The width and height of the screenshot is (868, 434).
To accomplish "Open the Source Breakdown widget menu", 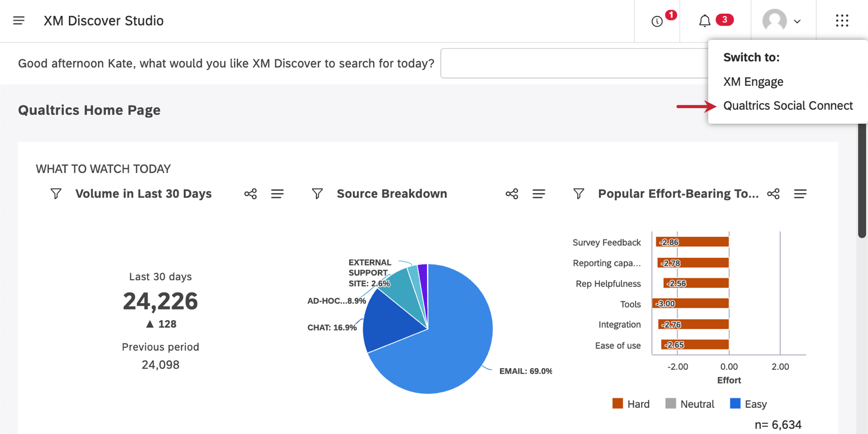I will 539,194.
